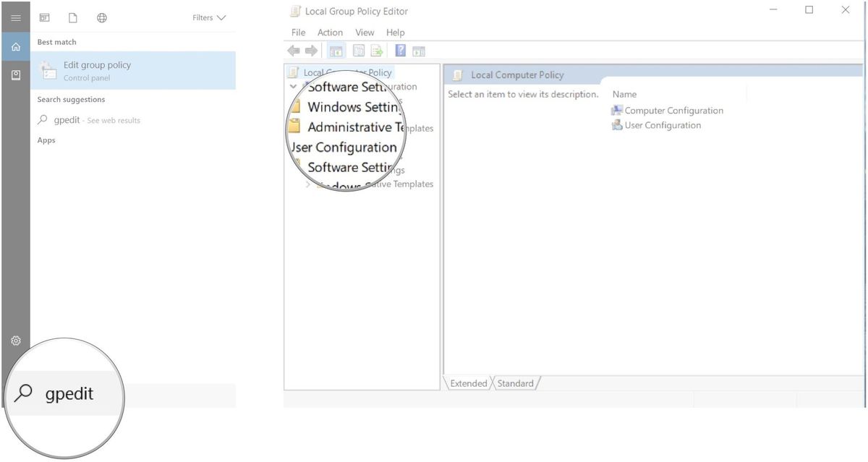Toggle the Show/Hide Action Pane toolbar icon
This screenshot has width=868, height=462.
click(x=419, y=51)
